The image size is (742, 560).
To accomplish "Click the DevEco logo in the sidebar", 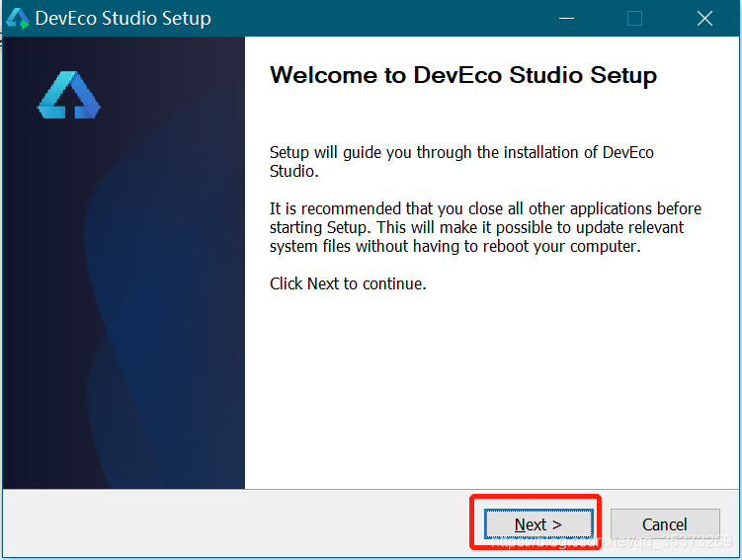I will 68,95.
